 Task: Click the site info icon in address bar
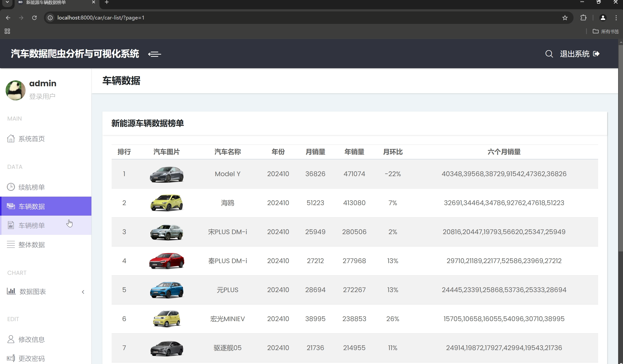coord(50,18)
